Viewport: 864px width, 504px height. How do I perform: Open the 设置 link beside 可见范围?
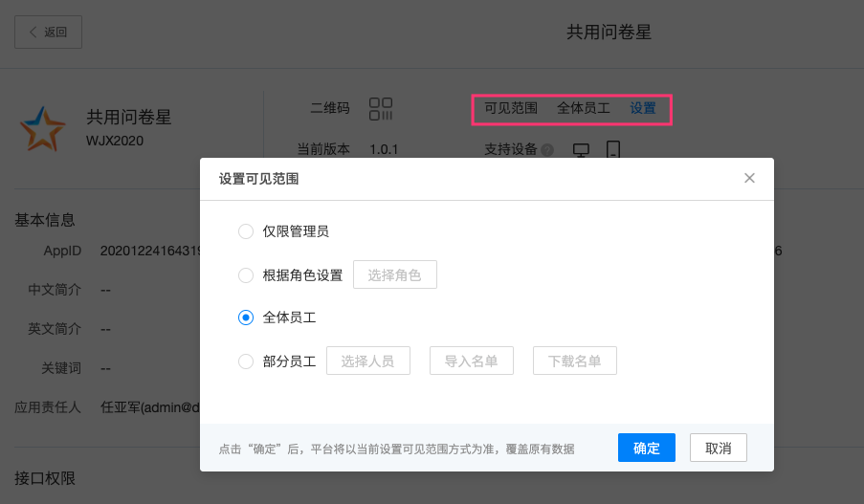point(643,108)
